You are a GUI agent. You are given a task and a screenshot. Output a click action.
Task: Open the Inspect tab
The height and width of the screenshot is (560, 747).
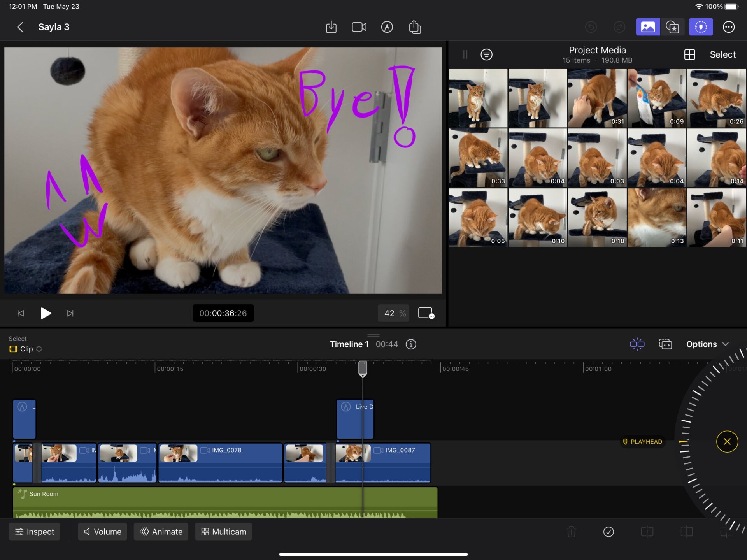point(34,532)
